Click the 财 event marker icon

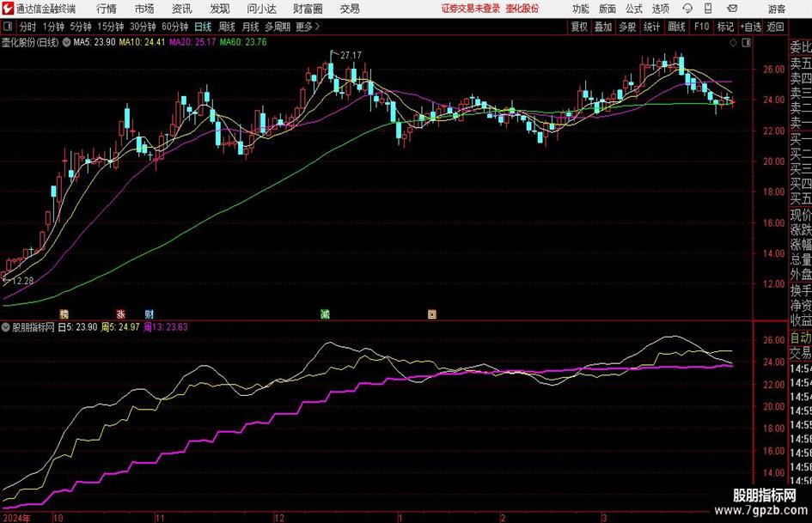[150, 313]
